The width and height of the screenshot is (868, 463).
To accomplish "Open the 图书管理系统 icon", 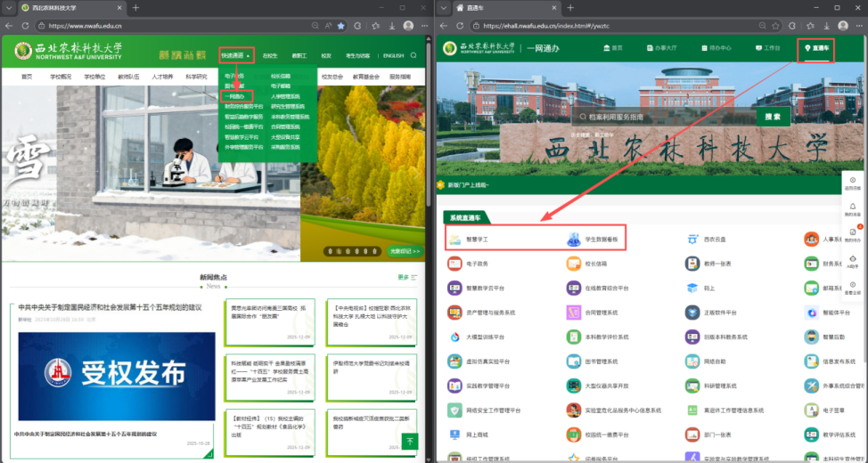I will click(573, 361).
